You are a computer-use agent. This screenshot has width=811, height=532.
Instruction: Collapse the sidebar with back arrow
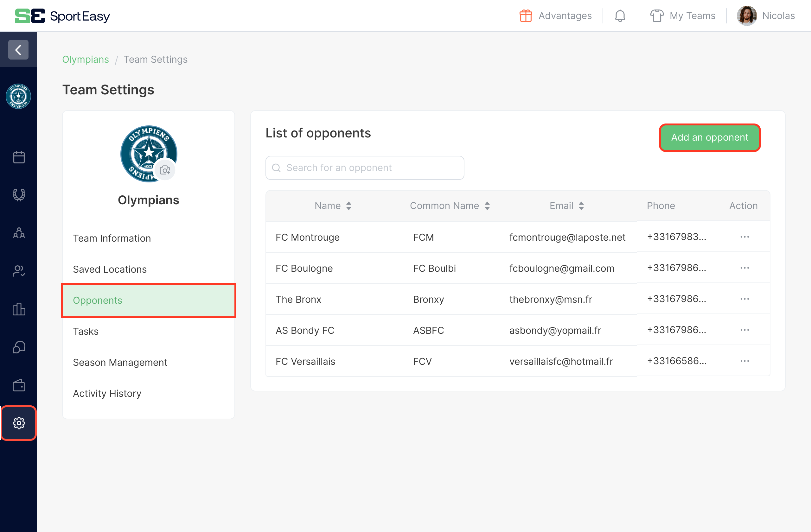18,50
